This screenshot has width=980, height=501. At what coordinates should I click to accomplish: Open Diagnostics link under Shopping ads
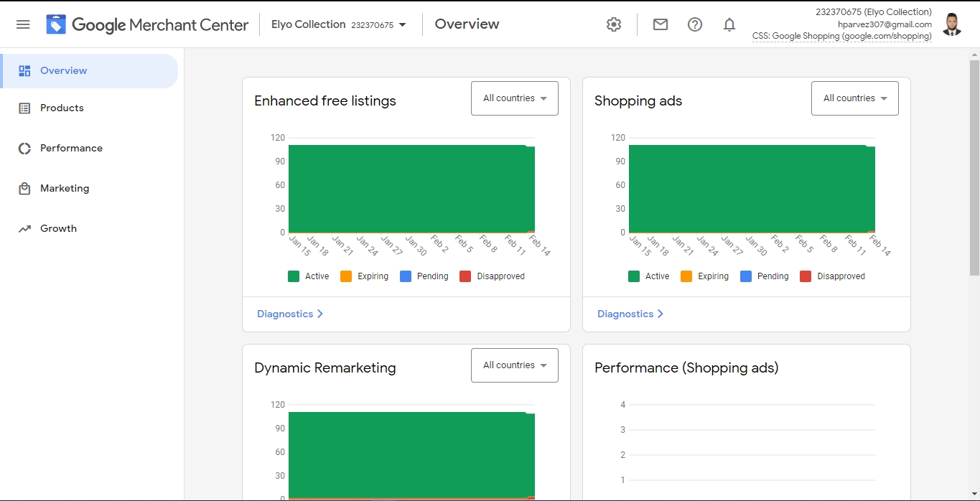pos(630,314)
